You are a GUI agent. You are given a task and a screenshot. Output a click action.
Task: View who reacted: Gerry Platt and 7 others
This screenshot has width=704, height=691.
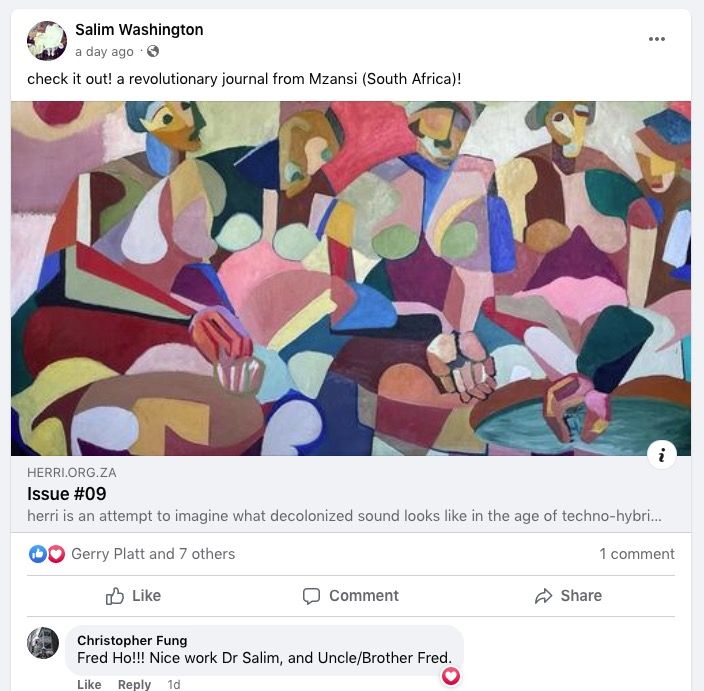[x=153, y=554]
